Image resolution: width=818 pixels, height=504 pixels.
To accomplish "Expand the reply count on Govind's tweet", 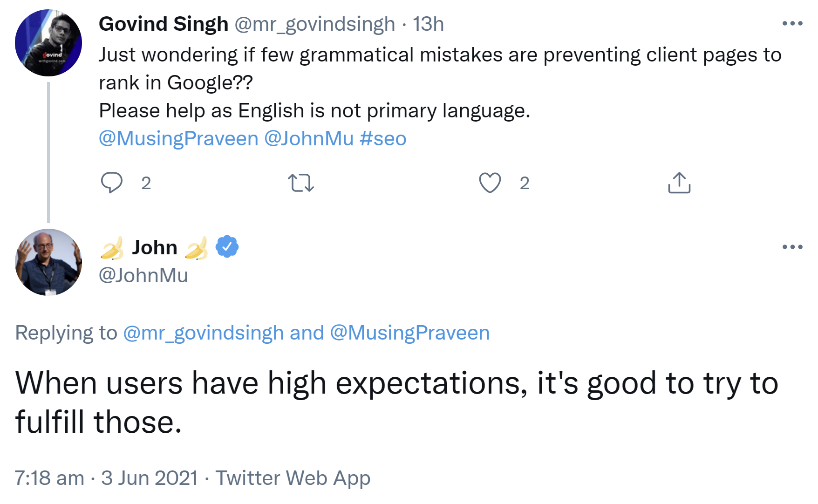I will tap(146, 184).
